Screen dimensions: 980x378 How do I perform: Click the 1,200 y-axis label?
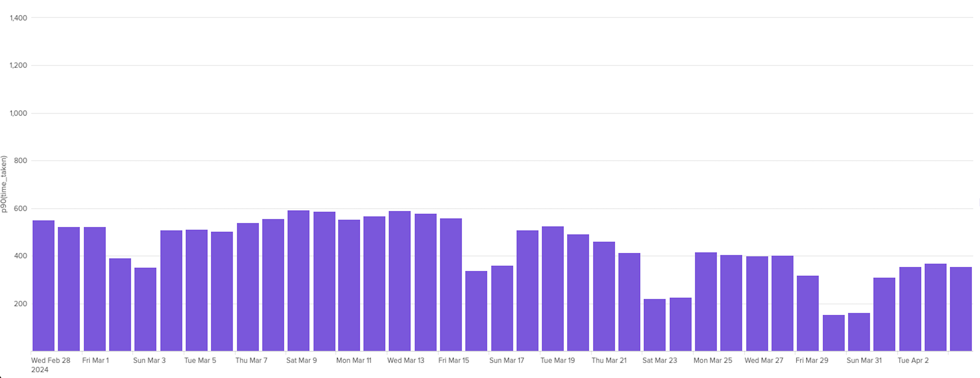[18, 65]
